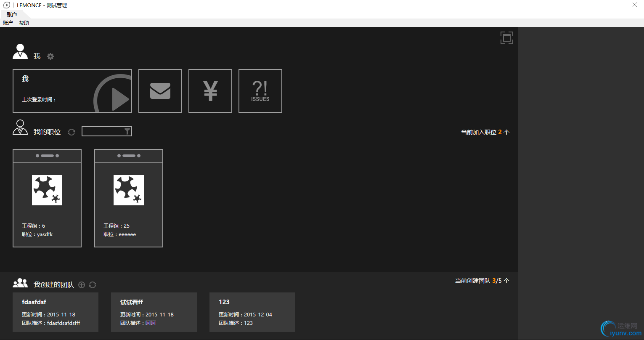Screen dimensions: 644x340
Task: Close the LEMONCE window
Action: coord(635,5)
